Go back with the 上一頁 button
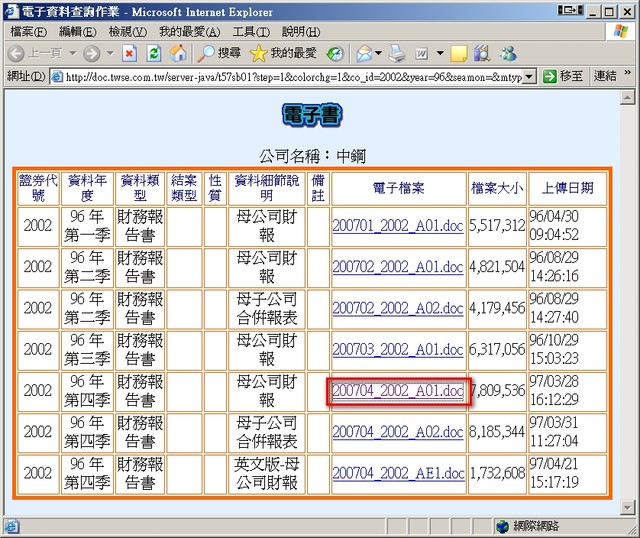Viewport: 640px width, 538px height. click(35, 53)
